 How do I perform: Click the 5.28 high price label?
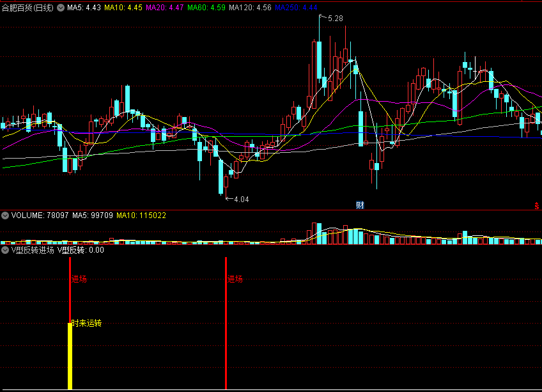coord(336,19)
